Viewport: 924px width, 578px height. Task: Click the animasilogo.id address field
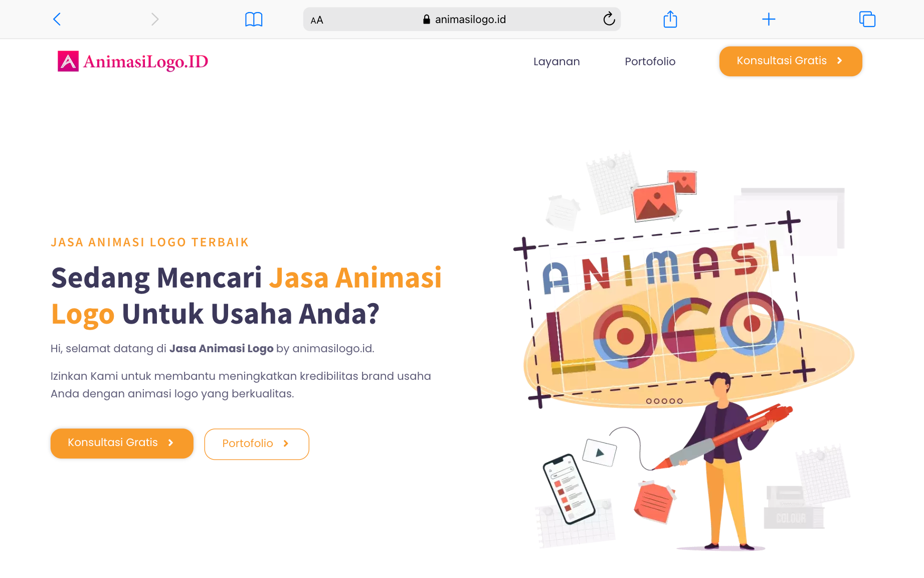tap(462, 19)
